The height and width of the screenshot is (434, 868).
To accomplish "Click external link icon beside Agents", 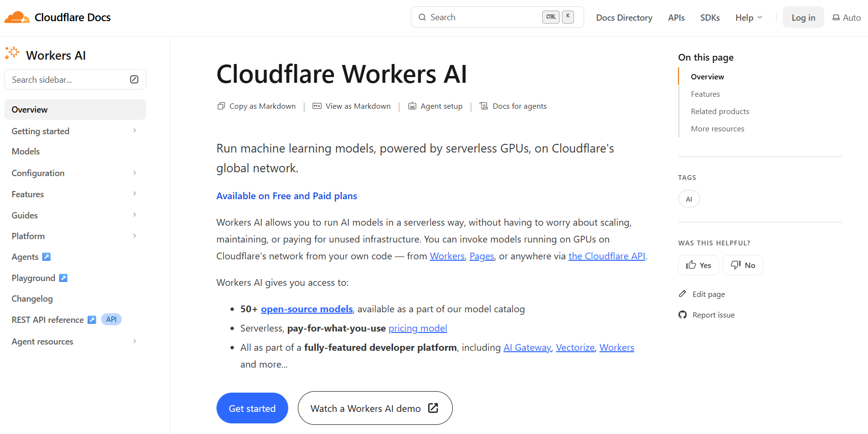I will (x=47, y=257).
